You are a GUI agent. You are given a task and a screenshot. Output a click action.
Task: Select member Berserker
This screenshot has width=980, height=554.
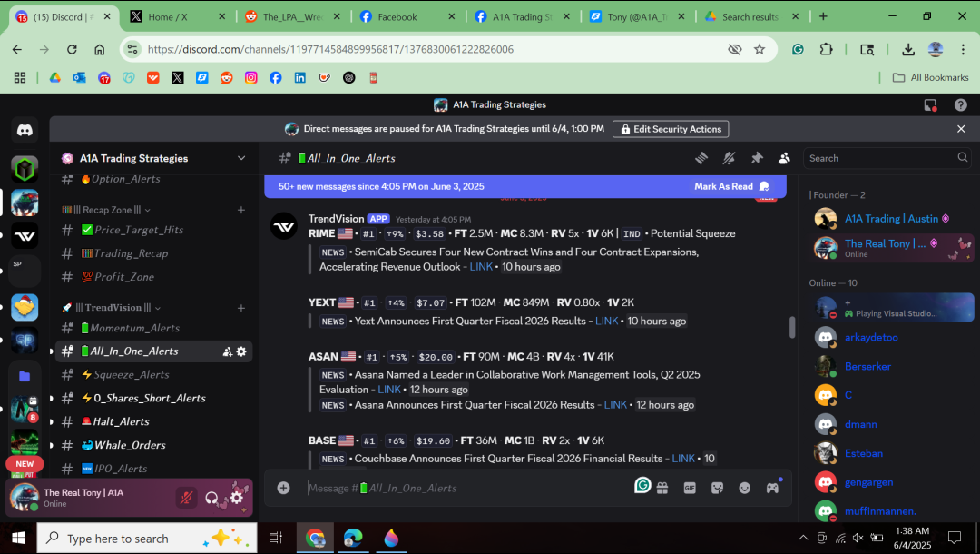[x=891, y=366]
